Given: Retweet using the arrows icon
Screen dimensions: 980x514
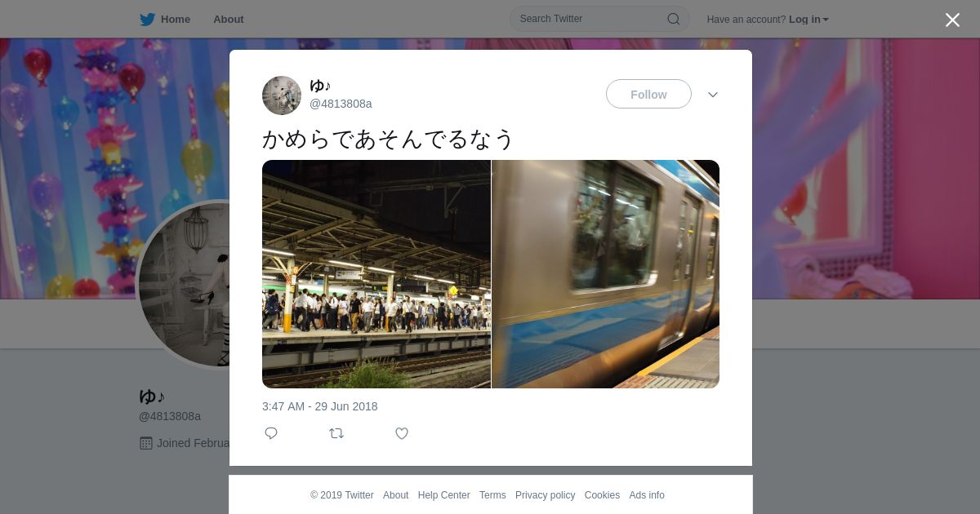Looking at the screenshot, I should coord(336,433).
